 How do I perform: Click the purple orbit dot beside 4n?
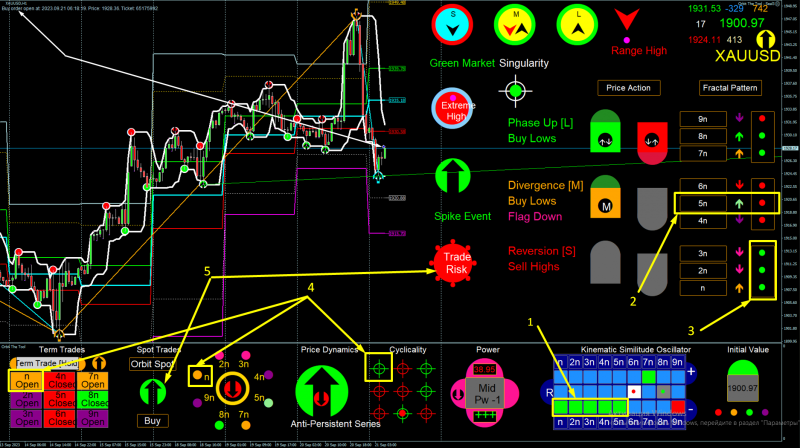[269, 375]
